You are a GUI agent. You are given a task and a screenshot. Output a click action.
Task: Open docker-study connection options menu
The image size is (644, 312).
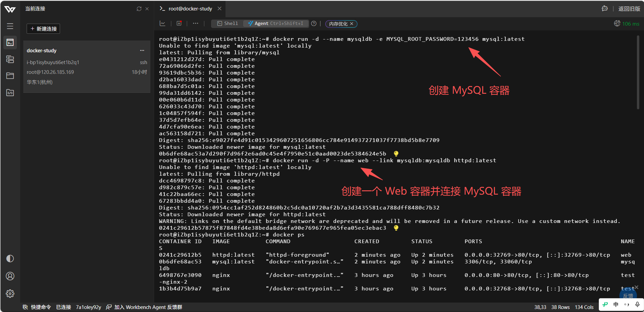(x=142, y=51)
